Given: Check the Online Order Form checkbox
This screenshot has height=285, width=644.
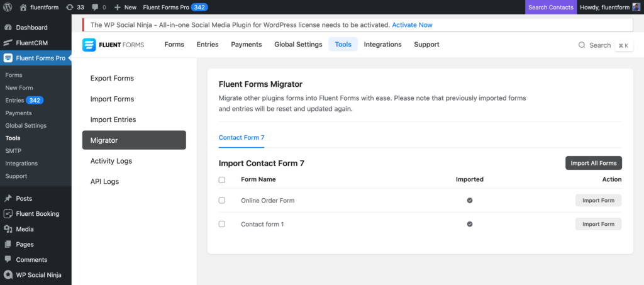Looking at the screenshot, I should (222, 201).
